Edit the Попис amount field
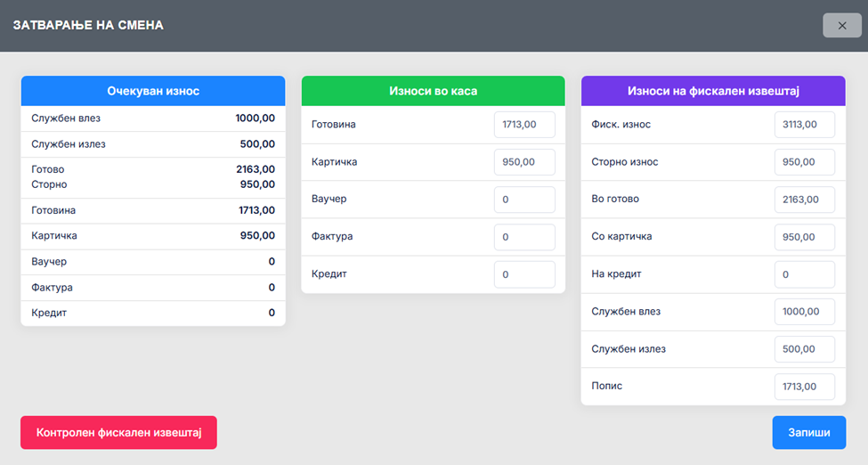This screenshot has height=465, width=868. 804,387
